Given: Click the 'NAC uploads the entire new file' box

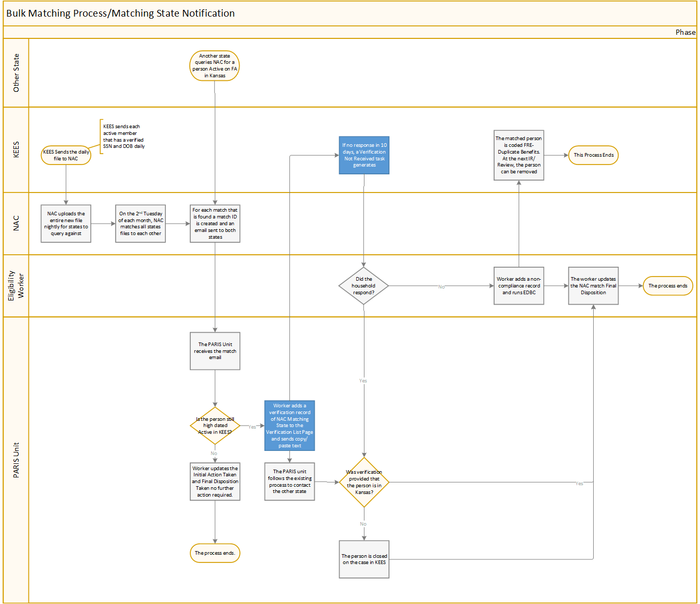Looking at the screenshot, I should click(66, 224).
